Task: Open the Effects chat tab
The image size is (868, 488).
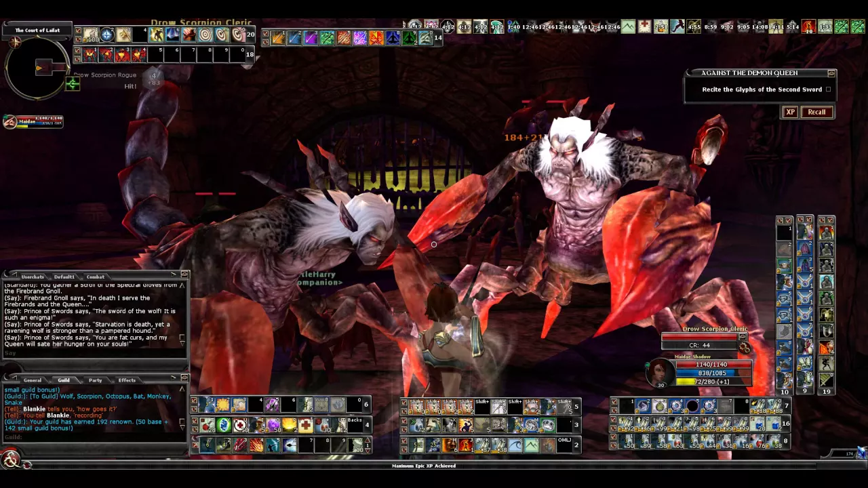Action: point(127,380)
